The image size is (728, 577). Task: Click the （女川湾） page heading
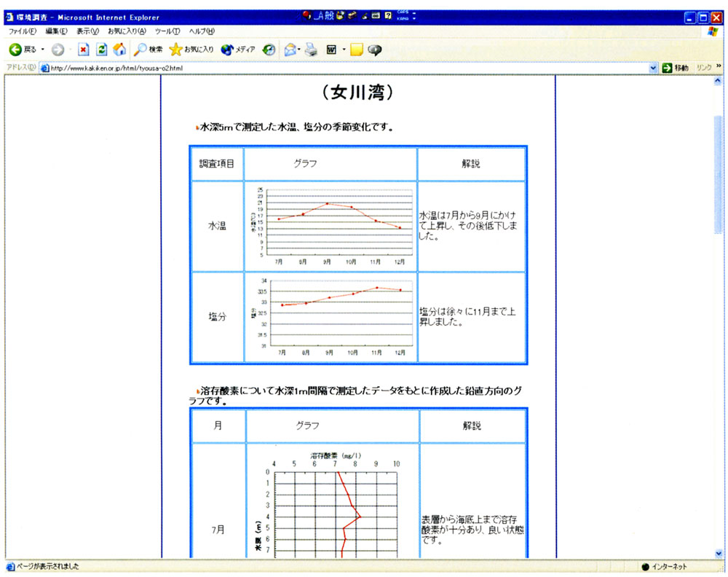[x=357, y=92]
